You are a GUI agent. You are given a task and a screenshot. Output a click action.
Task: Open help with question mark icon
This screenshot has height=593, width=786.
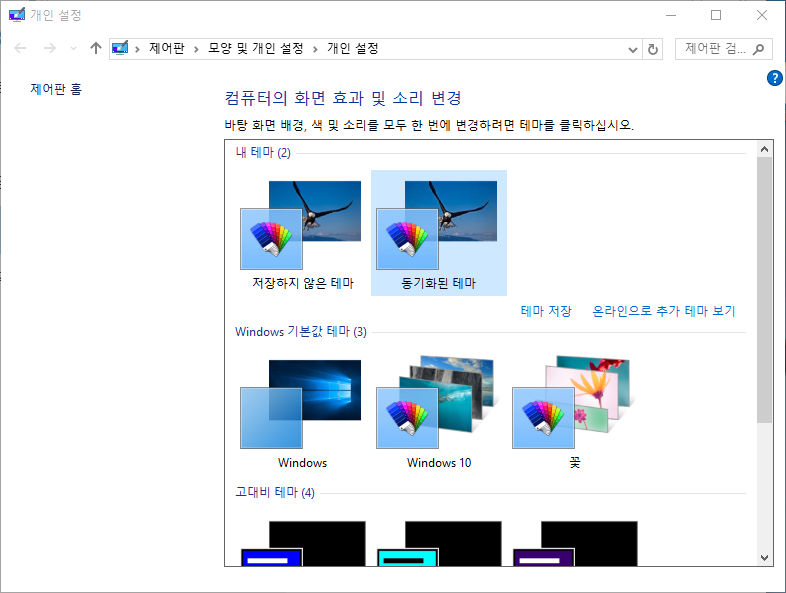click(774, 78)
